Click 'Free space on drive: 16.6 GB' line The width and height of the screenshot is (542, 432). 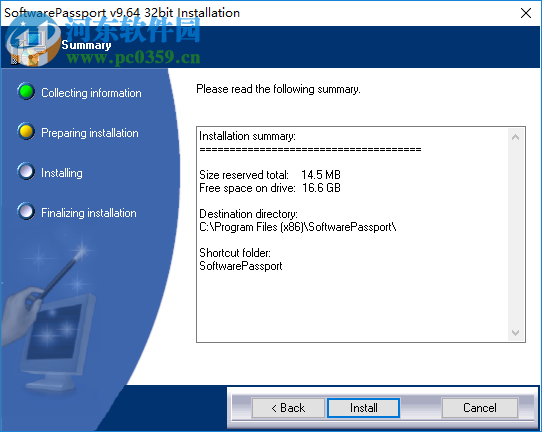click(x=270, y=188)
